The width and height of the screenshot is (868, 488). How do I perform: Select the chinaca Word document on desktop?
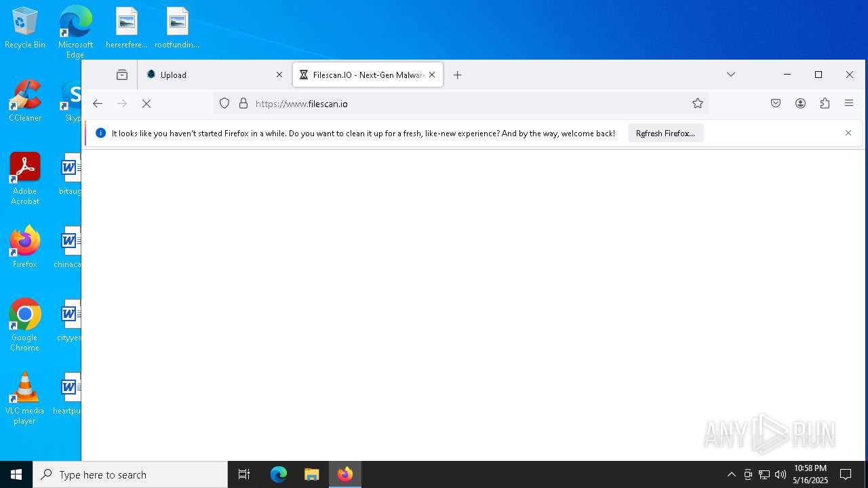pyautogui.click(x=68, y=247)
